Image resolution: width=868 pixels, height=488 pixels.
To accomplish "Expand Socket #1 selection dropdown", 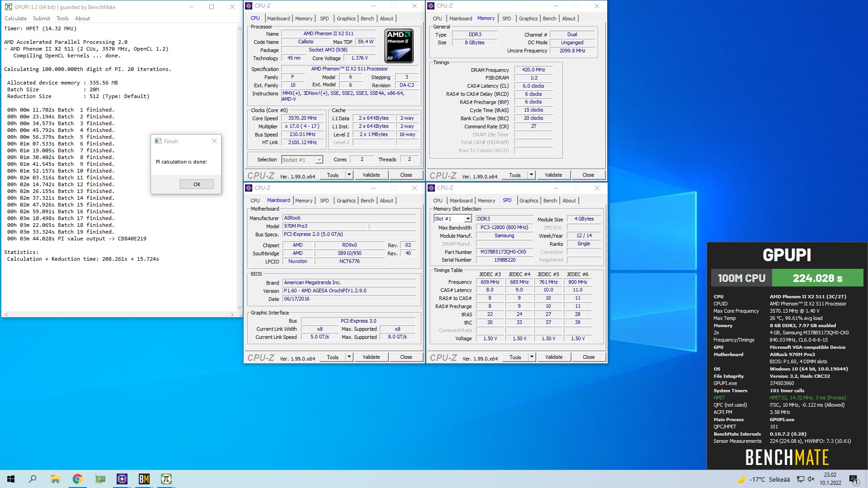I will pos(319,160).
